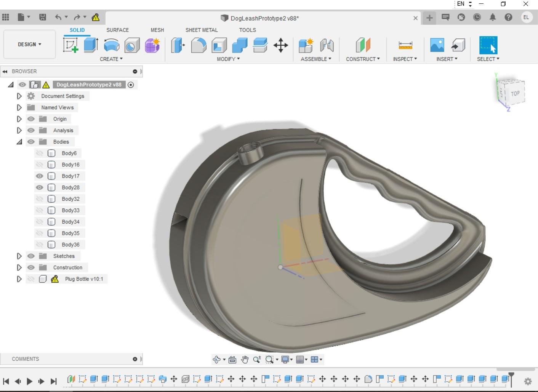Screen dimensions: 538x392
Task: Select the Orbit tool
Action: coord(216,359)
